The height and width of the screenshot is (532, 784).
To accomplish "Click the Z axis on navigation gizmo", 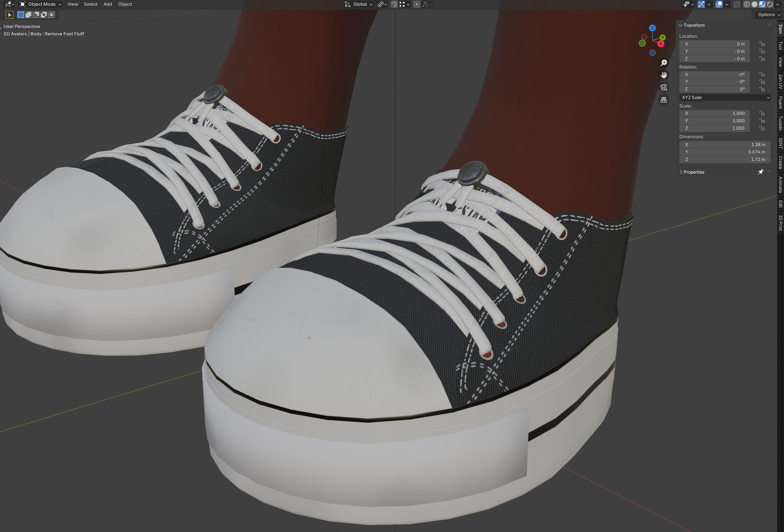I will pyautogui.click(x=652, y=28).
